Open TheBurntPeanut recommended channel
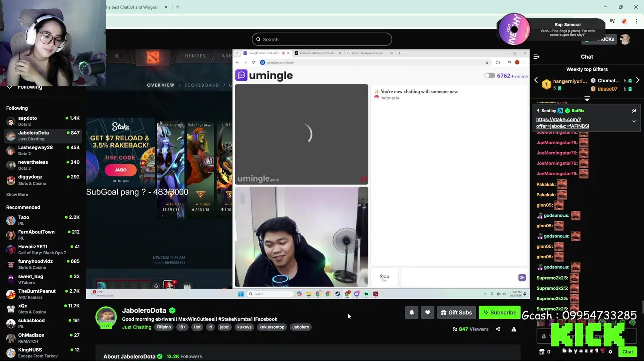The width and height of the screenshot is (644, 362). pyautogui.click(x=43, y=294)
